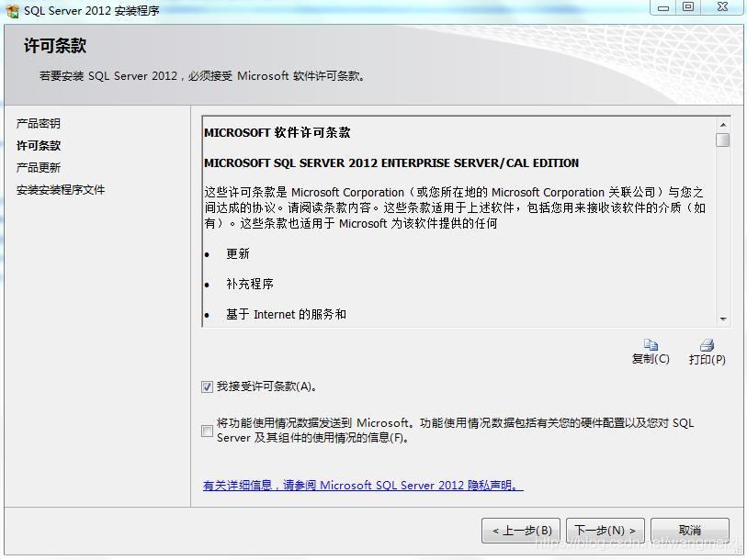747x560 pixels.
Task: Select the 产品密钥 step in the sidebar
Action: 38,124
